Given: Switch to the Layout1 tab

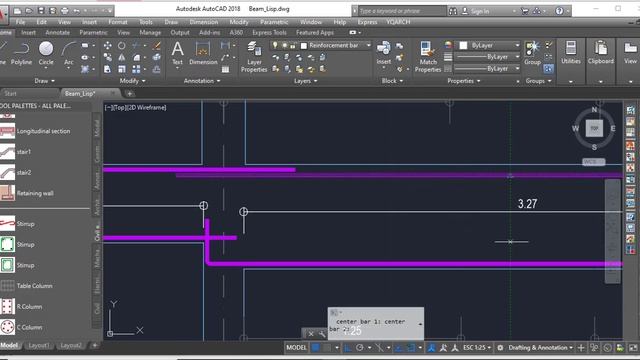Looking at the screenshot, I should click(x=39, y=346).
